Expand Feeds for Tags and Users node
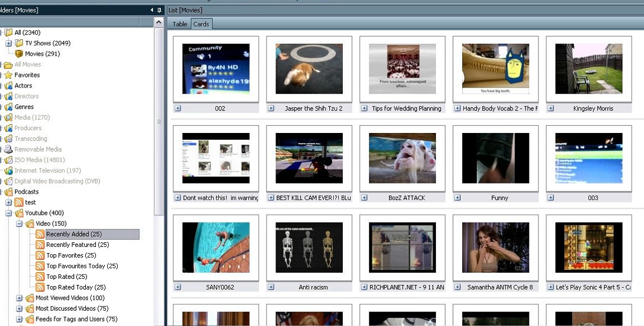Image resolution: width=644 pixels, height=326 pixels. click(19, 319)
